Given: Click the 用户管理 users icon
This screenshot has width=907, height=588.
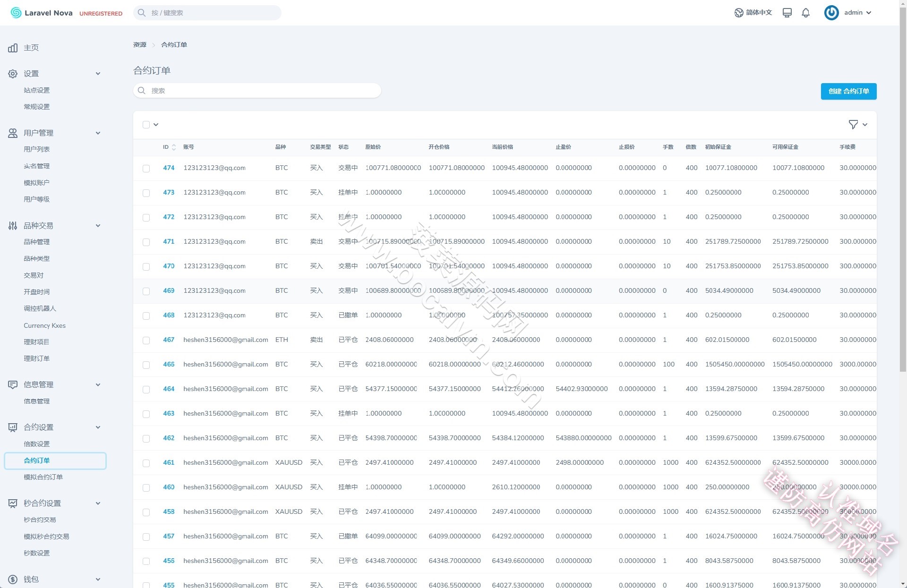Looking at the screenshot, I should 13,133.
